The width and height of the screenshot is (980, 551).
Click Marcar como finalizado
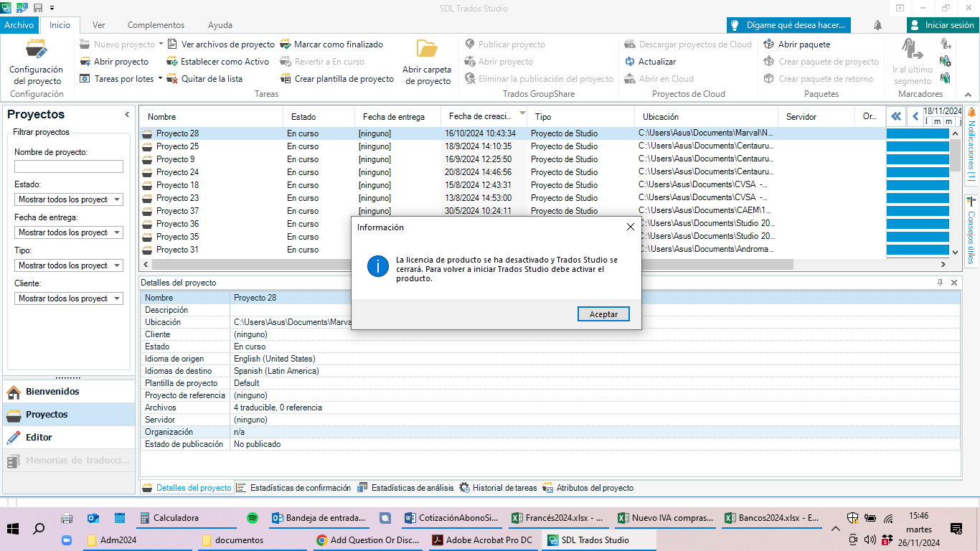pyautogui.click(x=331, y=44)
